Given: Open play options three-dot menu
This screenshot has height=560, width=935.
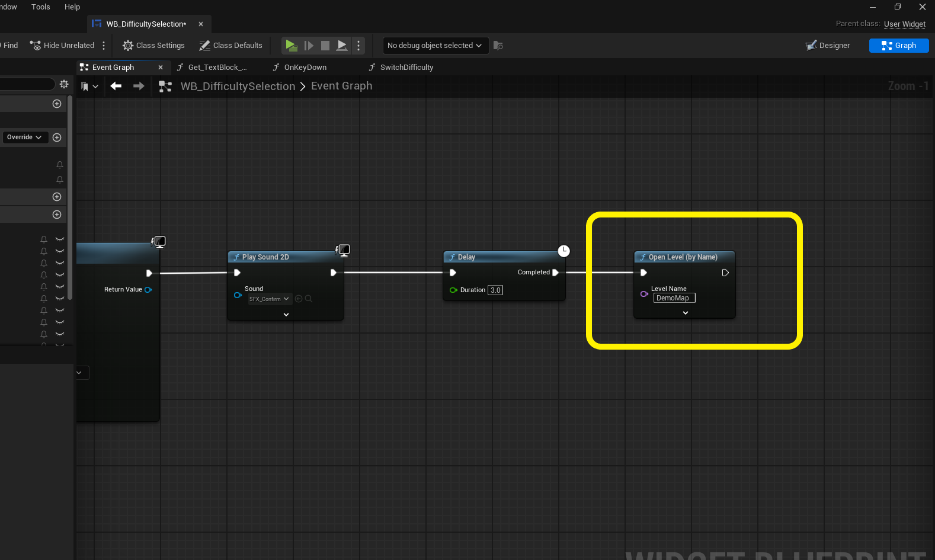Looking at the screenshot, I should pos(358,46).
